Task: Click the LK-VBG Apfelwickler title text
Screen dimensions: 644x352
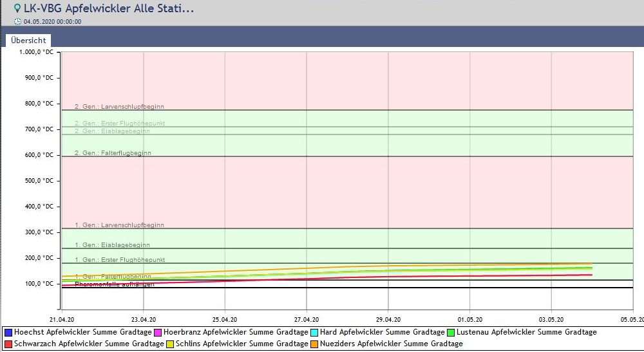Action: click(108, 9)
